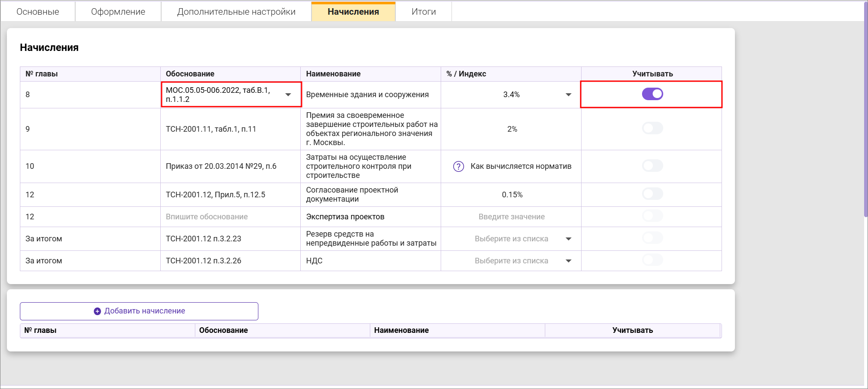Screen dimensions: 868x389
Task: Click the Добавить начисление button
Action: (139, 311)
